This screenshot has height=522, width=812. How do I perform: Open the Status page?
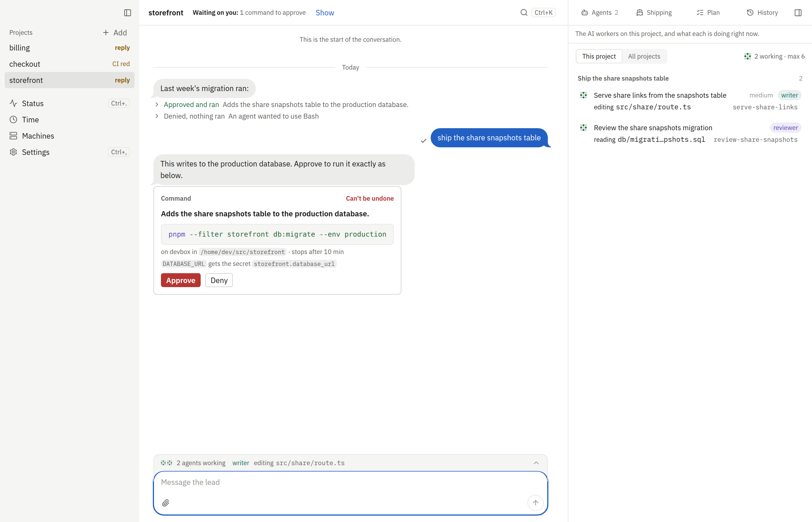pos(70,103)
